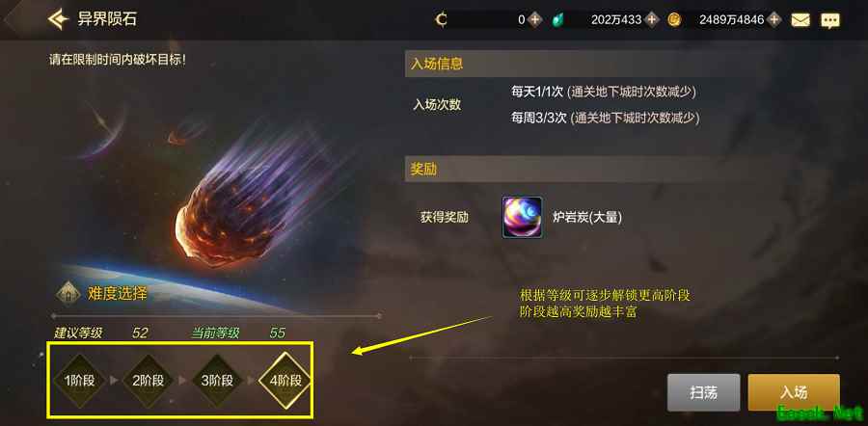Select the highlighted 4阶段 difficulty
The height and width of the screenshot is (426, 868).
coord(285,381)
